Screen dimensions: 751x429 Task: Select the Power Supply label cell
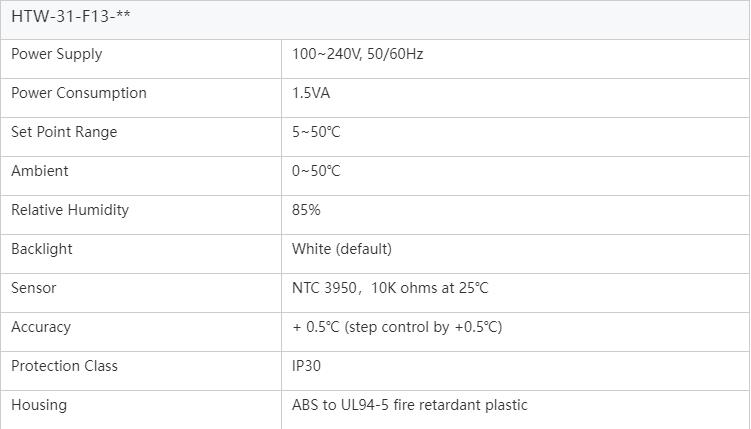tap(56, 54)
